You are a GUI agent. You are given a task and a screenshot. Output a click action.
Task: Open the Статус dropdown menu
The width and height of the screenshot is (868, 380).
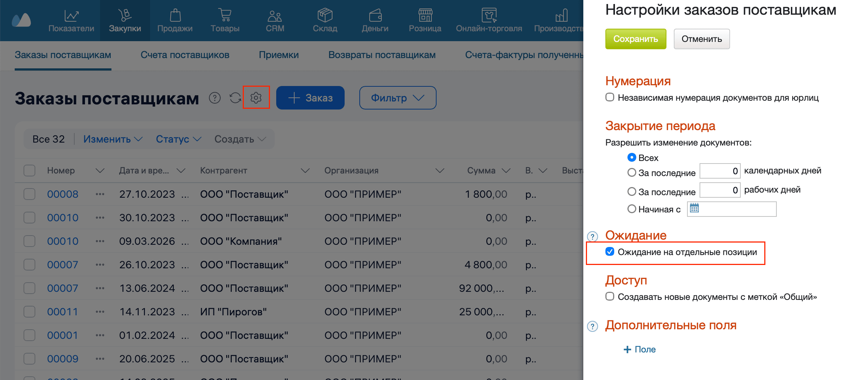[178, 139]
